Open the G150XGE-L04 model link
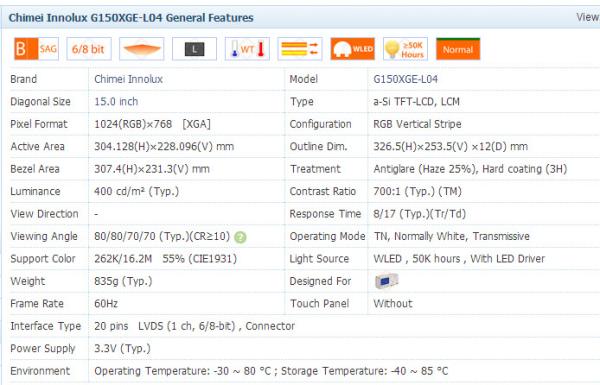 [x=406, y=79]
